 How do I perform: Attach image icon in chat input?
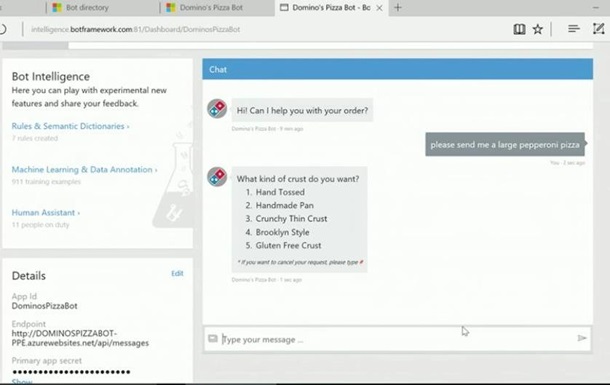[212, 338]
